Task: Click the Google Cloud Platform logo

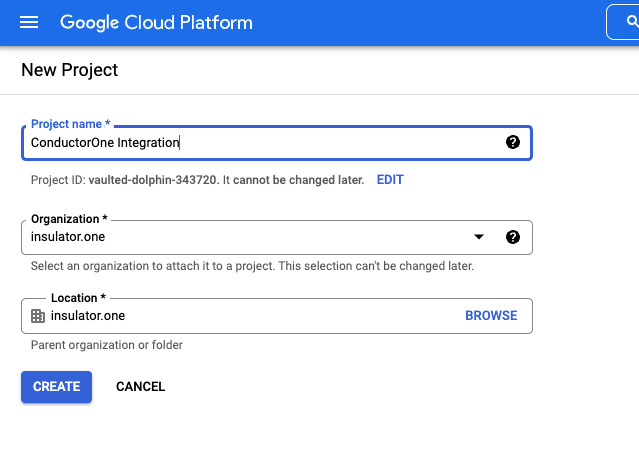Action: point(156,22)
